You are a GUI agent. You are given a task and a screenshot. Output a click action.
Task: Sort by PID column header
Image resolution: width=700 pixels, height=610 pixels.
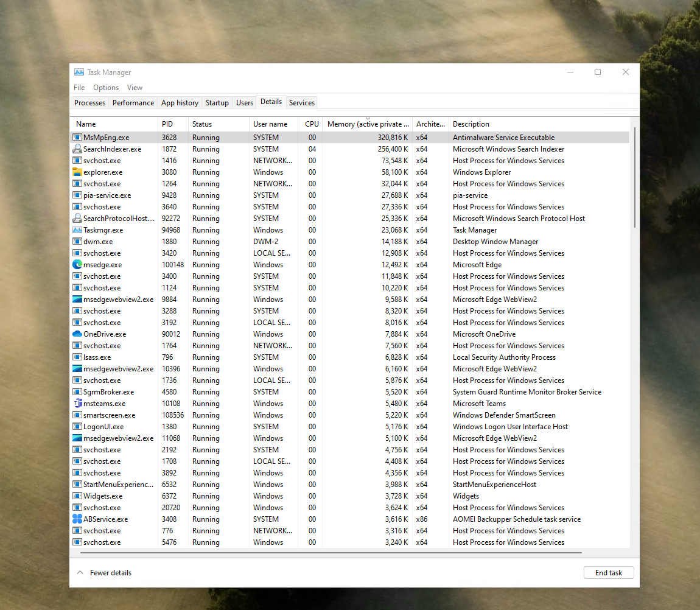pos(167,124)
